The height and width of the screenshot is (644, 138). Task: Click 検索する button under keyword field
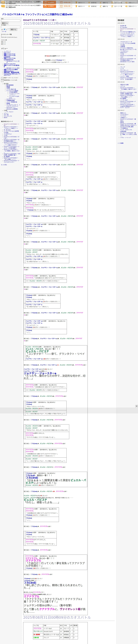pos(5,23)
